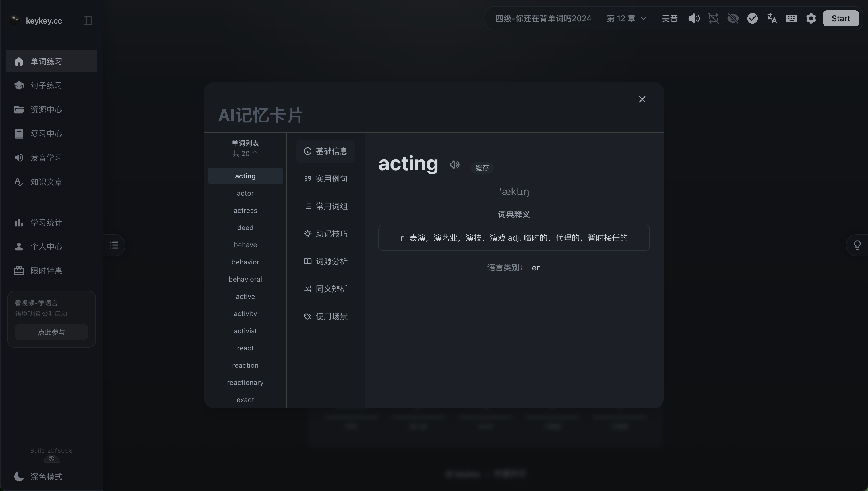Screen dimensions: 868x491
Task: Enable the shuffle toggle in the toolbar
Action: pos(714,18)
